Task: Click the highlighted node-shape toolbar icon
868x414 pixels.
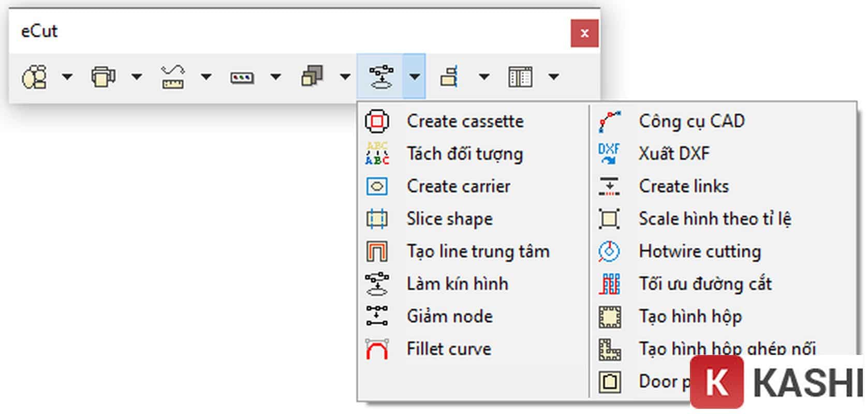Action: (381, 77)
